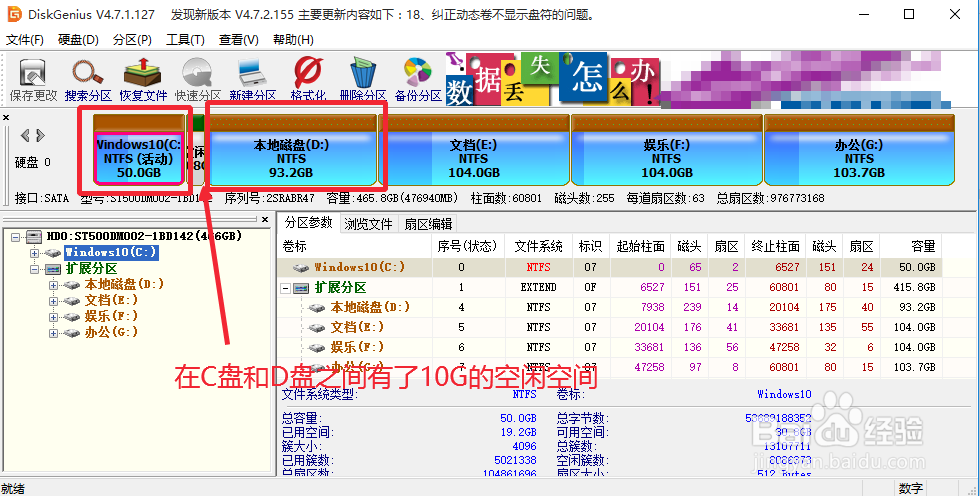Click the HD0 hard disk icon in tree
980x496 pixels.
(34, 236)
